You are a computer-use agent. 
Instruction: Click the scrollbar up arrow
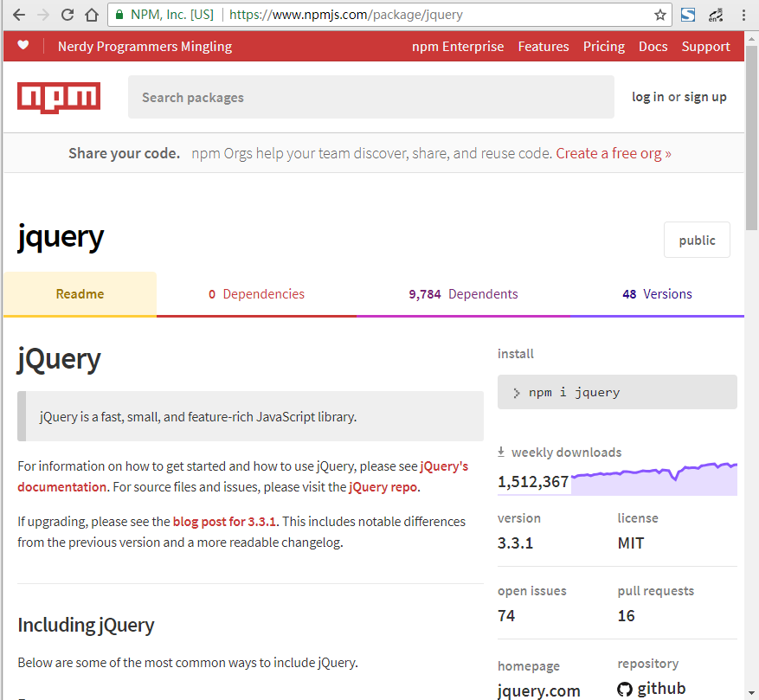click(751, 38)
